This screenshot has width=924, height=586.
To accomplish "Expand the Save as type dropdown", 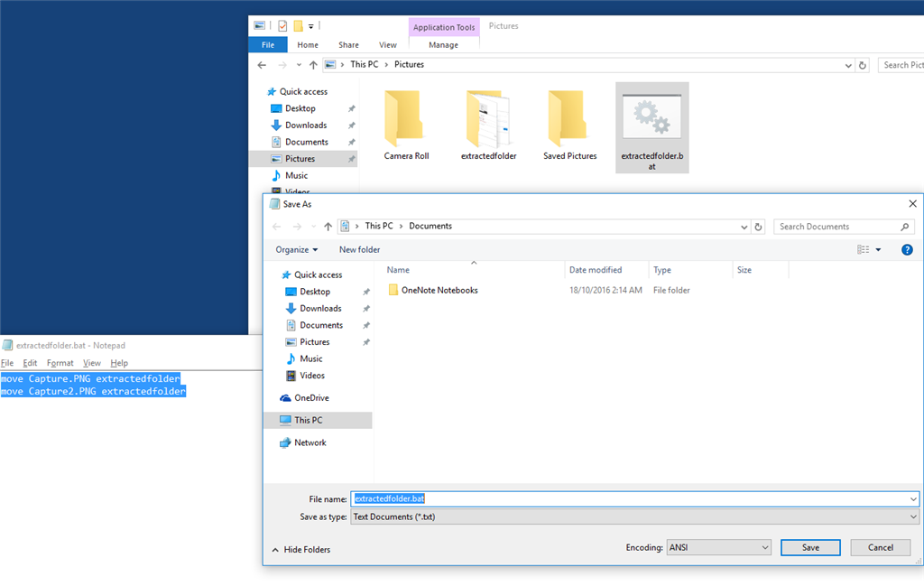I will (913, 517).
